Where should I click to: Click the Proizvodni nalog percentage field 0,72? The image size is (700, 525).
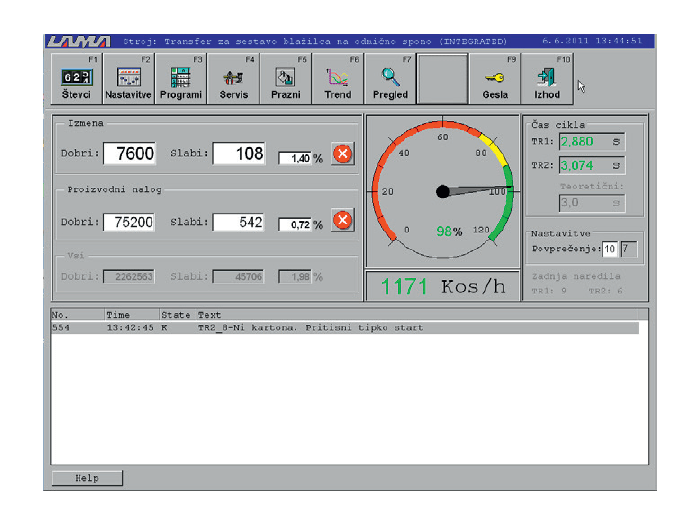click(x=295, y=225)
